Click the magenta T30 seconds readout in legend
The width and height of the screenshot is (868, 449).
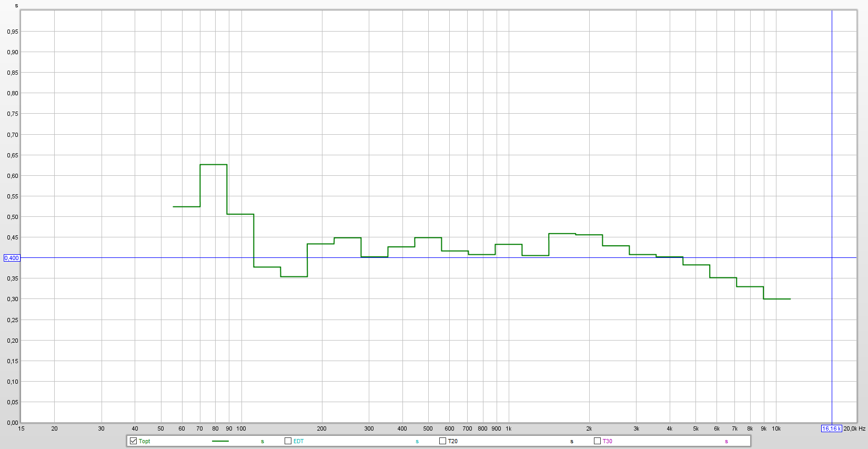(726, 441)
